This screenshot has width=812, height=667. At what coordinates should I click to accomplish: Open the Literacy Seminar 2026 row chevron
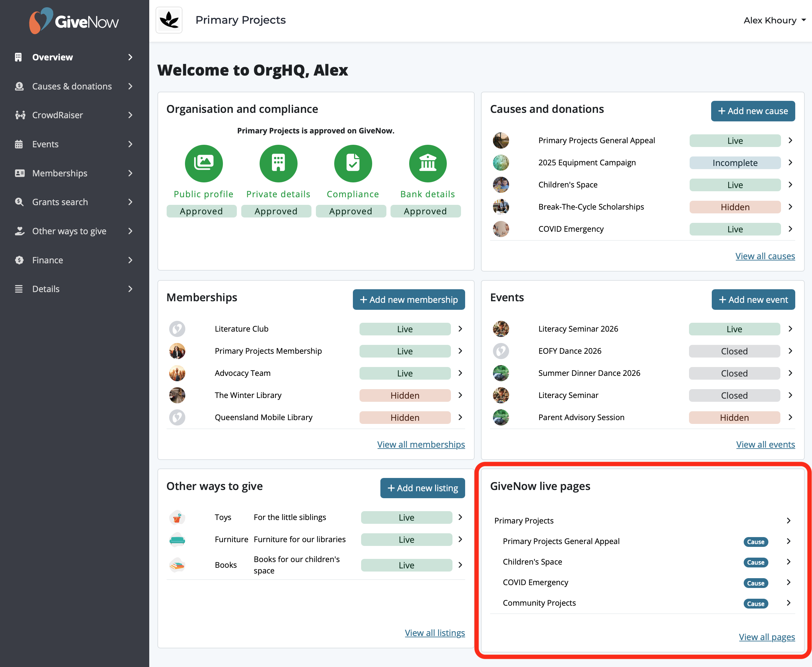(790, 329)
